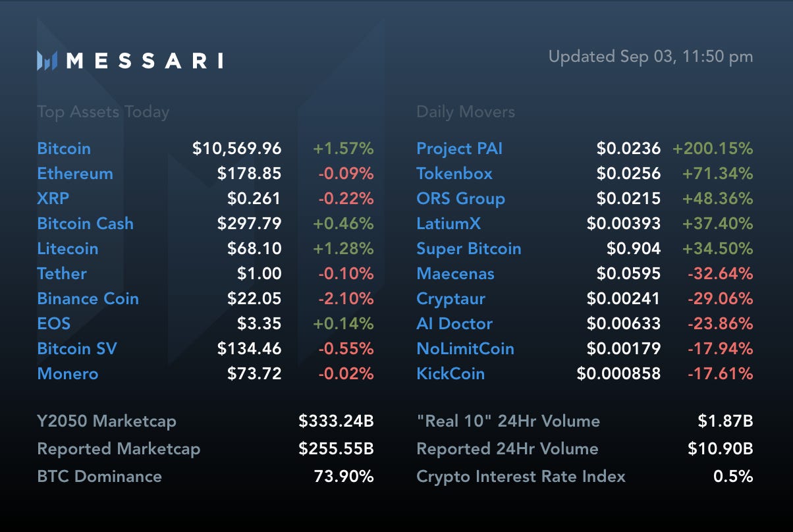The width and height of the screenshot is (793, 532).
Task: Select KickCoin from Daily Movers
Action: [x=451, y=374]
